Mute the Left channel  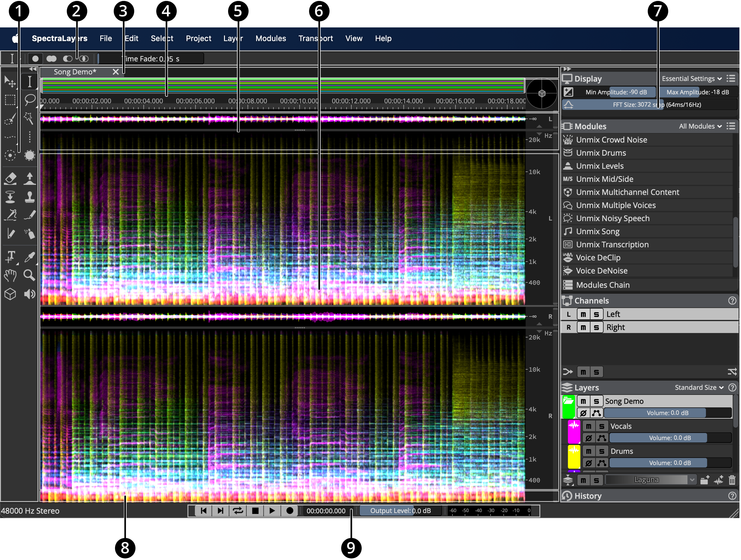pos(583,314)
